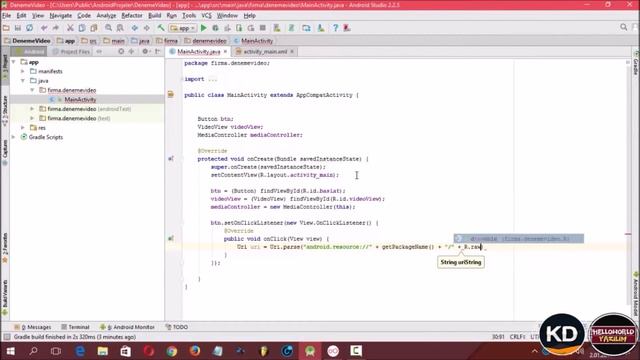Open the Messages tool window
Image resolution: width=640 pixels, height=360 pixels.
pos(33,327)
